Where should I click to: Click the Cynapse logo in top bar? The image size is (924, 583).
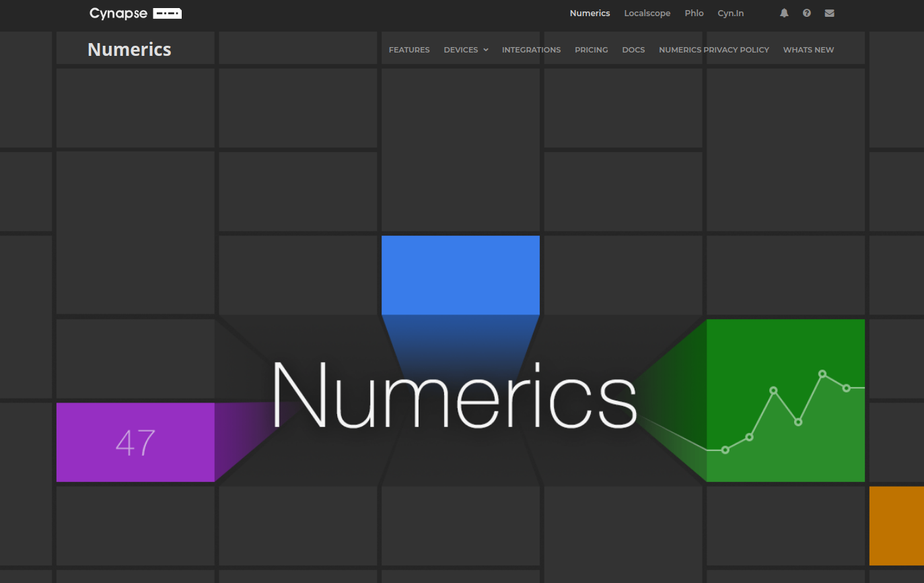pyautogui.click(x=135, y=13)
